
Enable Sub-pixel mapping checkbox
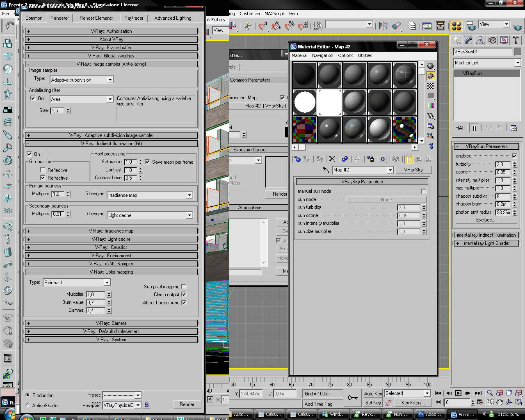tap(184, 287)
